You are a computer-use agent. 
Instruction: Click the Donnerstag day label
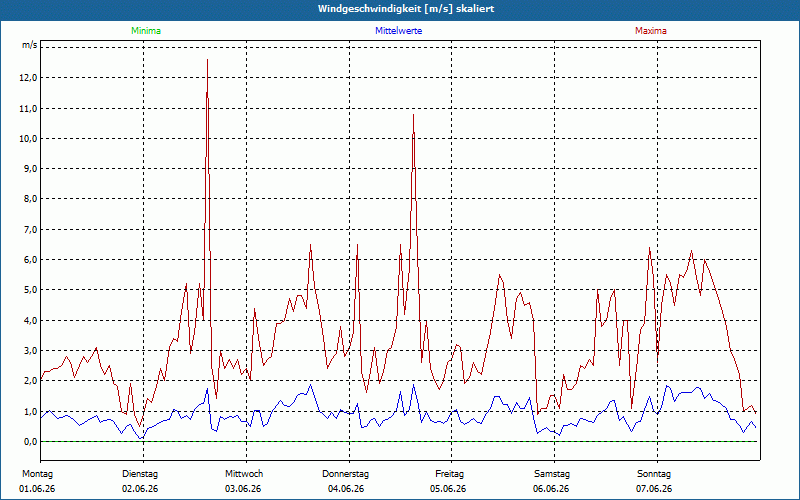point(345,474)
